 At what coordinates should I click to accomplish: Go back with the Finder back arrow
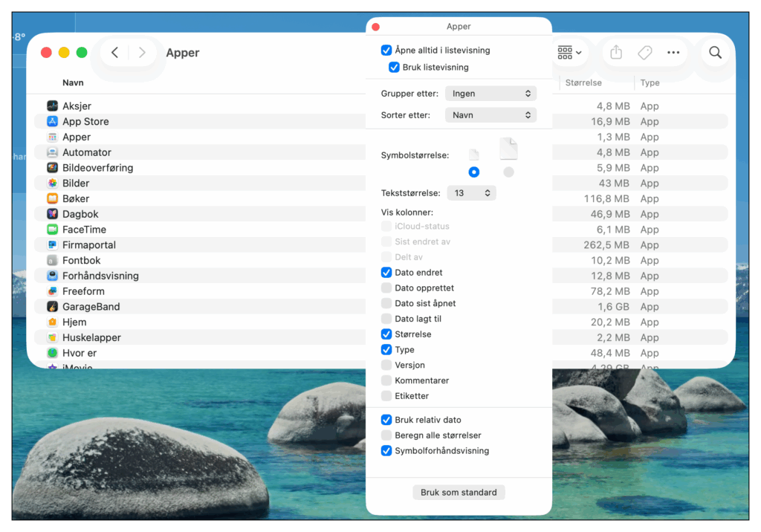click(x=114, y=53)
